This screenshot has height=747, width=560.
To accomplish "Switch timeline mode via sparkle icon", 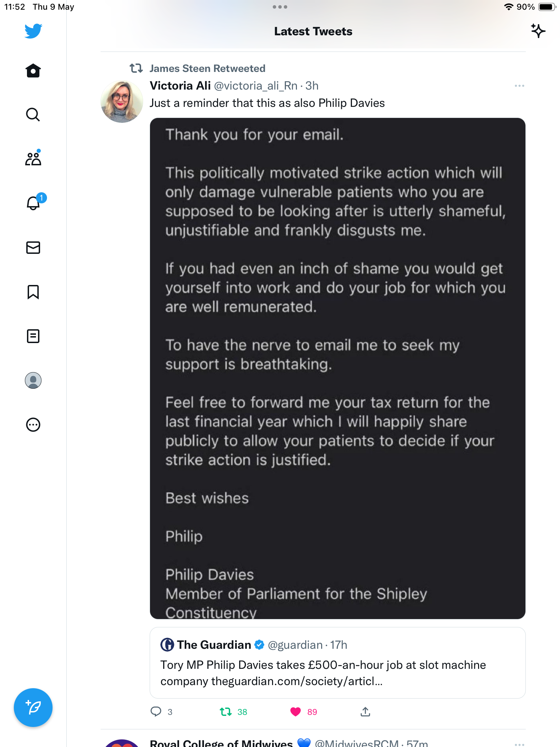I will click(x=538, y=31).
